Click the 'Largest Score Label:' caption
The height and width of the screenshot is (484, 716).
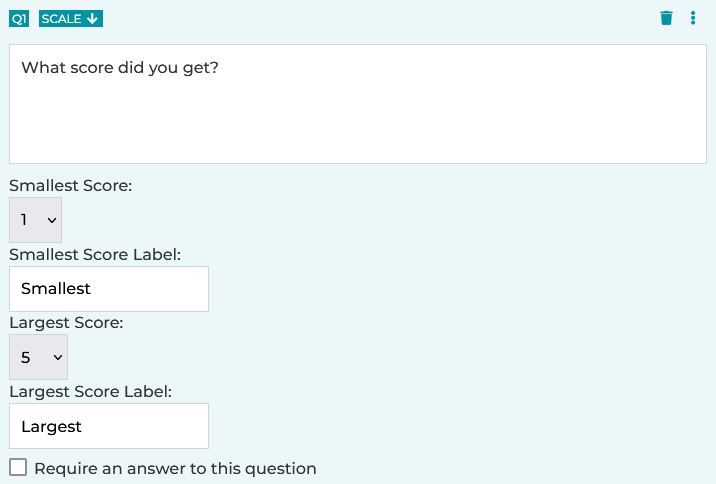(x=91, y=391)
